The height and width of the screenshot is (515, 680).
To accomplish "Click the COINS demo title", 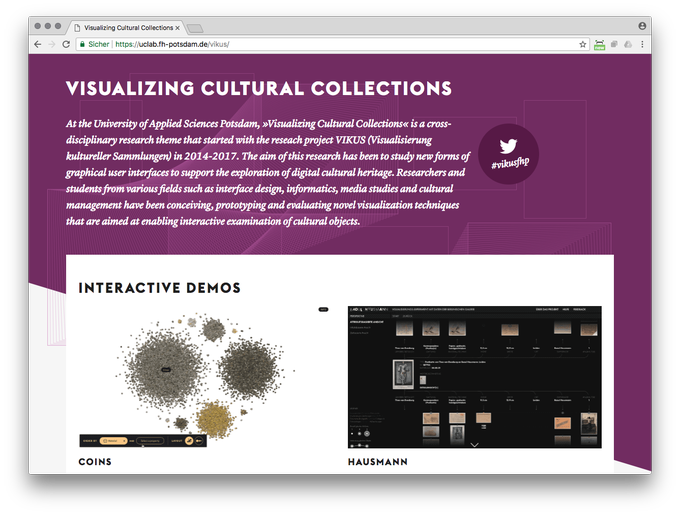I will [95, 462].
